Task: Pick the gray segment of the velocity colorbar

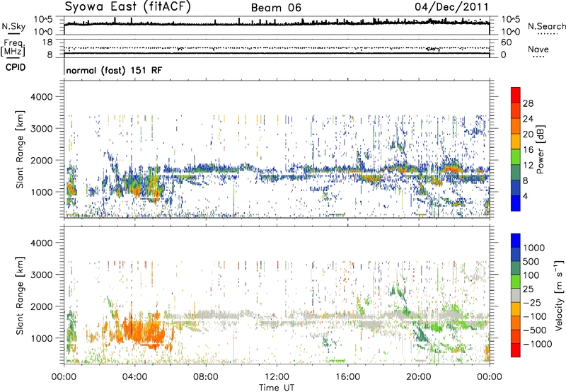Action: (516, 296)
